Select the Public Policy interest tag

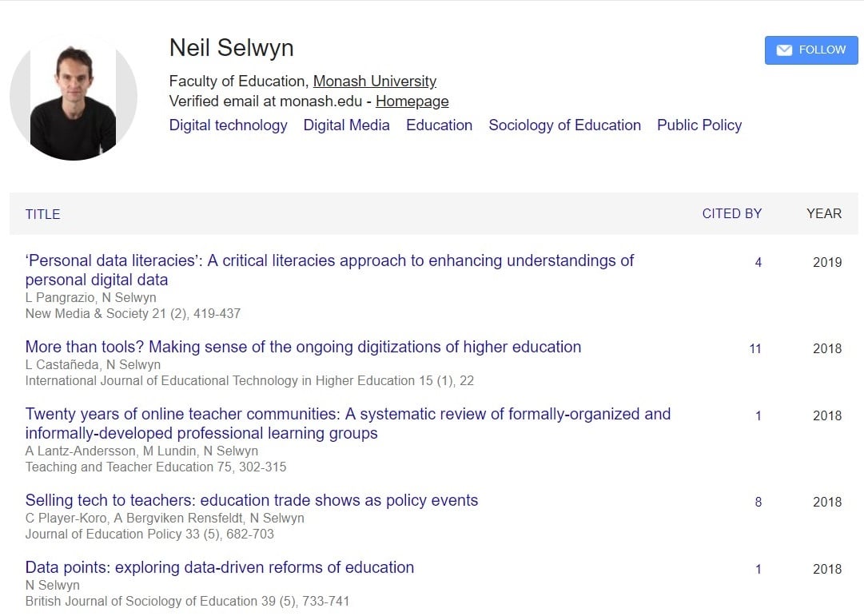pos(699,125)
